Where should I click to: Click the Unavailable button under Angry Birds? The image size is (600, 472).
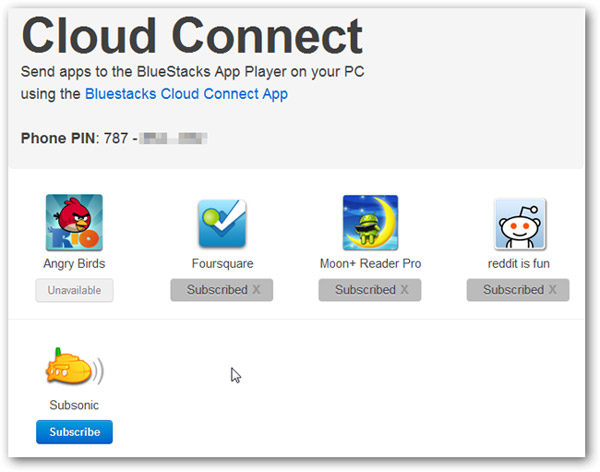pos(74,290)
